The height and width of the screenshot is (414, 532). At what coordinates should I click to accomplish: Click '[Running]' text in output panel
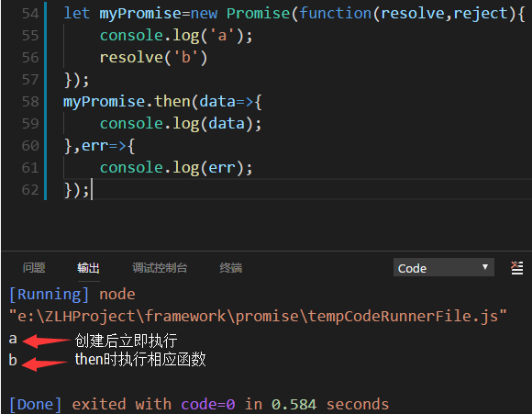49,295
